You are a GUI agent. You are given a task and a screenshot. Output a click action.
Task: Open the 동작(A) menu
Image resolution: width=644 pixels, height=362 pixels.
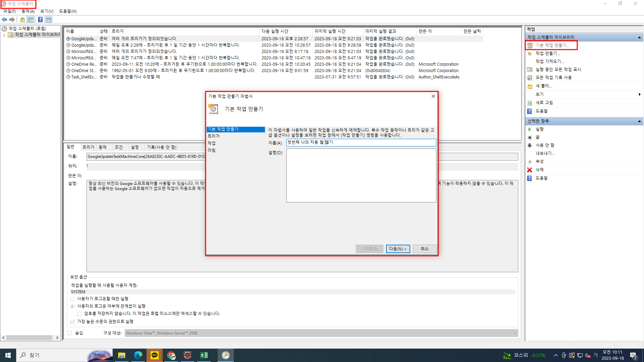[28, 11]
